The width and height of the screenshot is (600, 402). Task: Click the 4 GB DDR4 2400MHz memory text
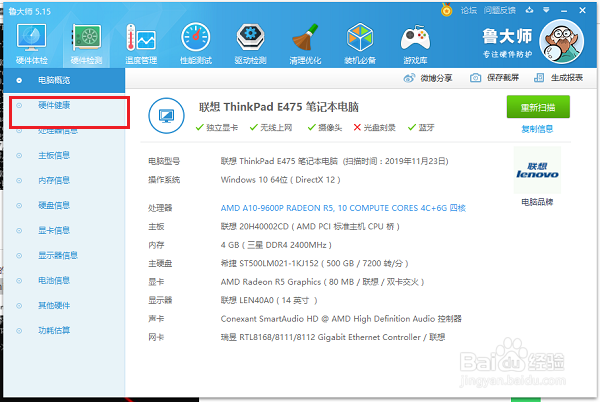coord(276,245)
